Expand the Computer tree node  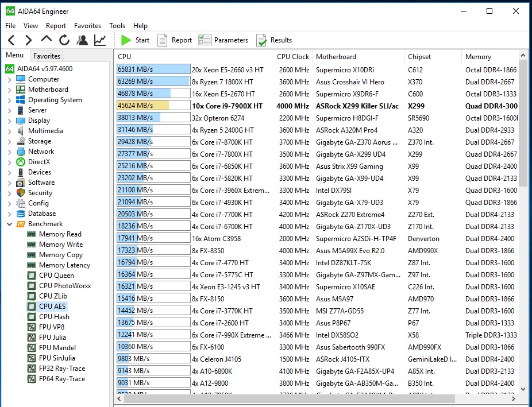(10, 80)
